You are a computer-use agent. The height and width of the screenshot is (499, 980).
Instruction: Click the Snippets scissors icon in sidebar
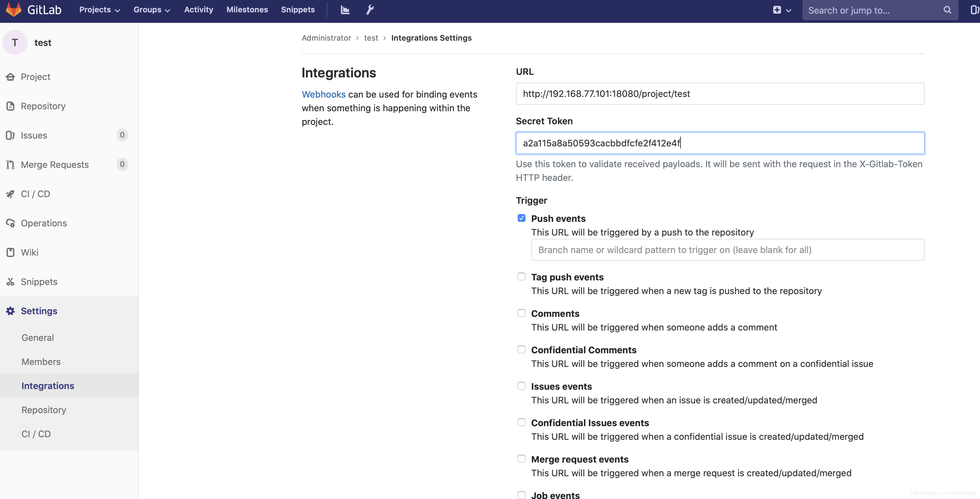10,282
